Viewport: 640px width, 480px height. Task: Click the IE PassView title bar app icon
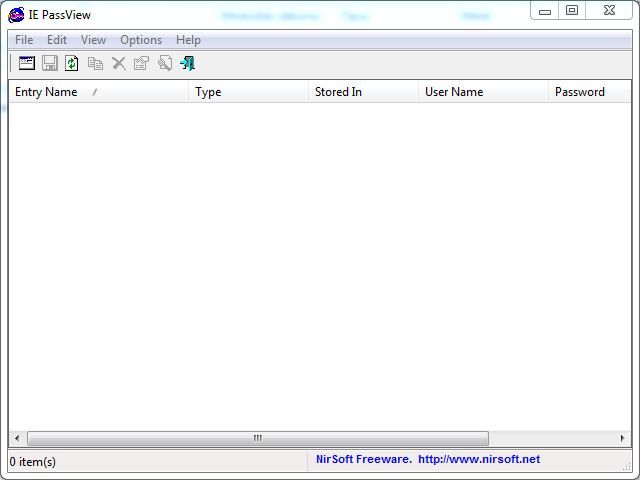click(x=16, y=15)
